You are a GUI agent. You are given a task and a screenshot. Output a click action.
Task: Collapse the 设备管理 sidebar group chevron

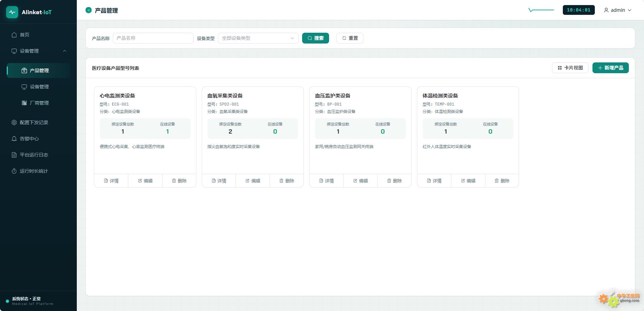[65, 51]
